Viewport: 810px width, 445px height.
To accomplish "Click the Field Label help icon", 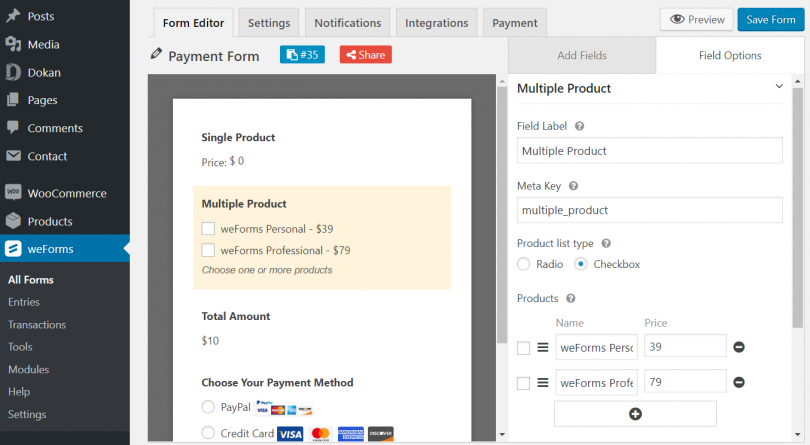I will (580, 126).
